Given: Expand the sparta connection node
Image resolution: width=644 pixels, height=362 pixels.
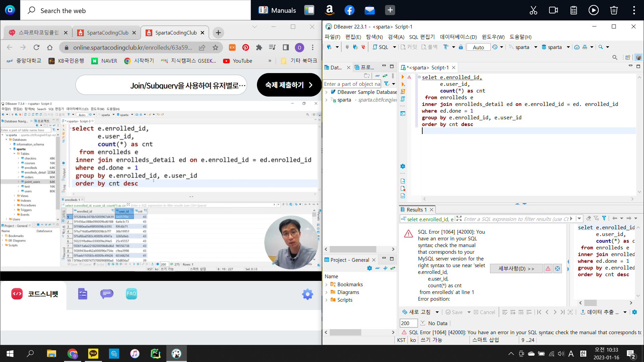Looking at the screenshot, I should point(326,100).
